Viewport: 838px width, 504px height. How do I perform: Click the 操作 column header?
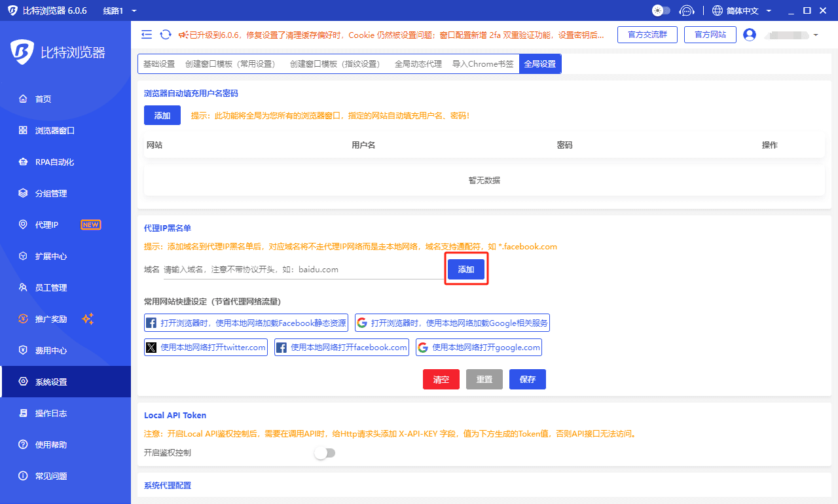770,145
